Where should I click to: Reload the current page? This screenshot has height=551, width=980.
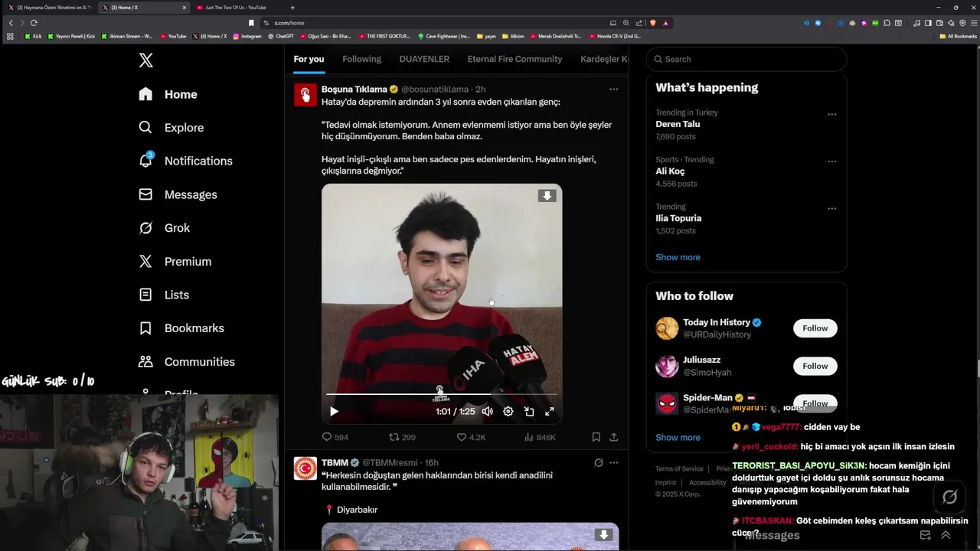(34, 23)
